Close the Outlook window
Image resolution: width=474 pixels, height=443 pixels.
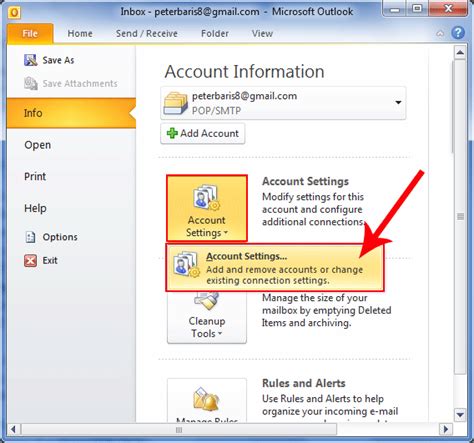pos(448,9)
